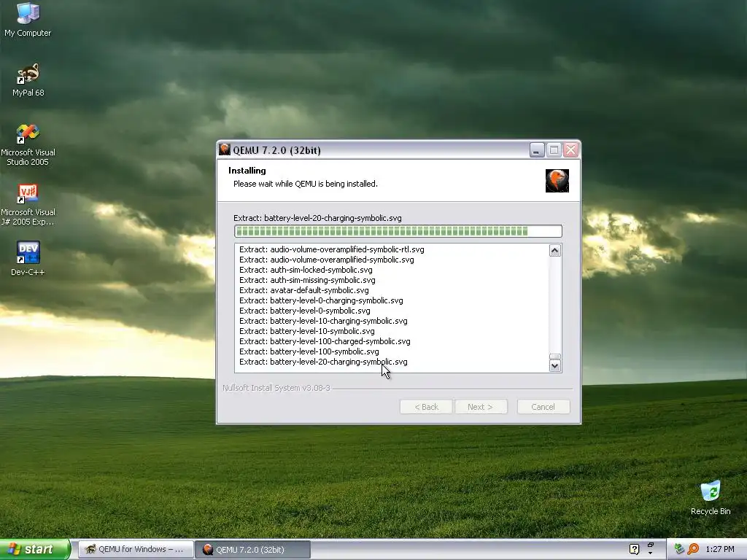The height and width of the screenshot is (560, 747).
Task: Select log line battery-level-0-symbolic.svg
Action: pyautogui.click(x=304, y=311)
